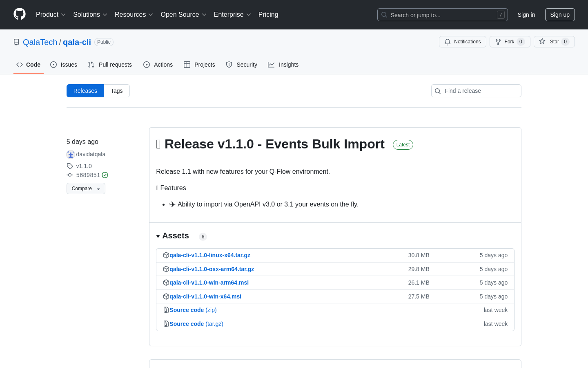Viewport: 588px width, 368px height.
Task: Click the package icon for osx-arm64.tar.gz
Action: (x=166, y=269)
